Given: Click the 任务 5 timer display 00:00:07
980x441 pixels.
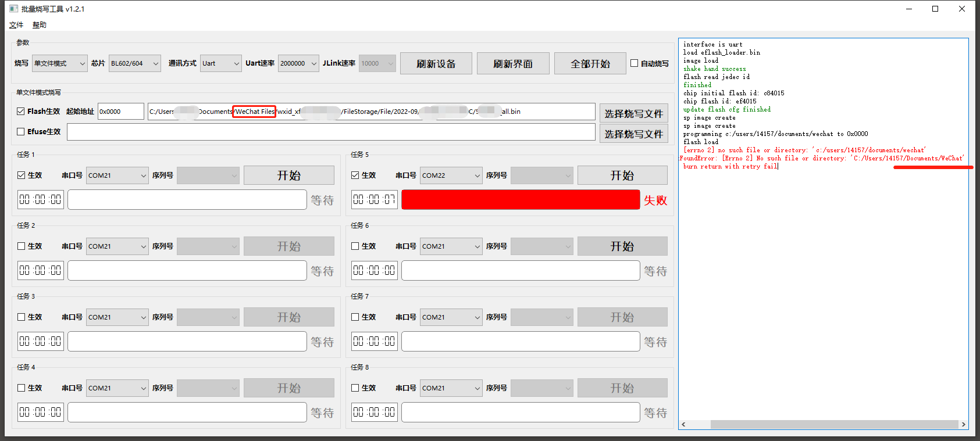Looking at the screenshot, I should (375, 199).
